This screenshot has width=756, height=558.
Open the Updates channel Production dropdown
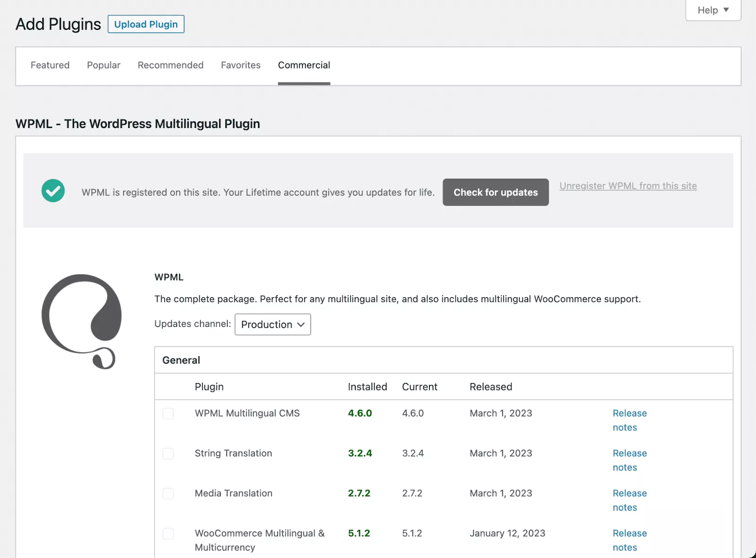(273, 325)
